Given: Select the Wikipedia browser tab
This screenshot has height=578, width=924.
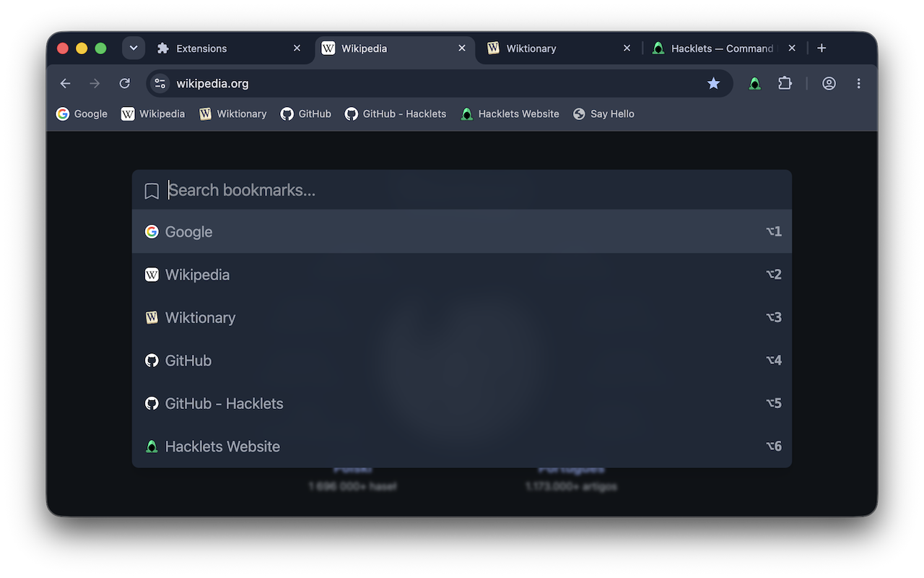Looking at the screenshot, I should click(395, 48).
